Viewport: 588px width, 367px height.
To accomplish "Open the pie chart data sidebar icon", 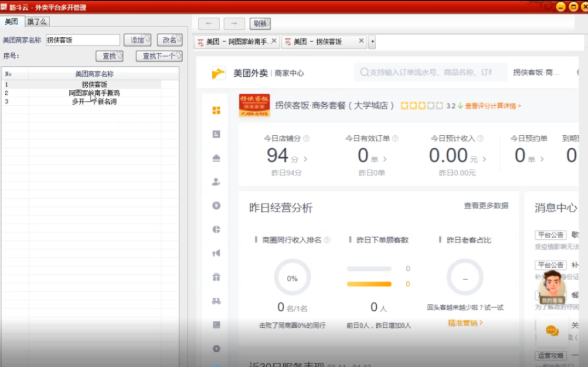I will click(x=216, y=229).
